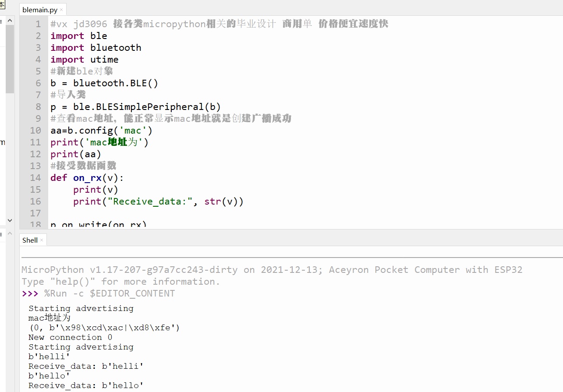Click the vertical scrollbar thumb of the editor
This screenshot has height=392, width=563.
click(x=10, y=57)
